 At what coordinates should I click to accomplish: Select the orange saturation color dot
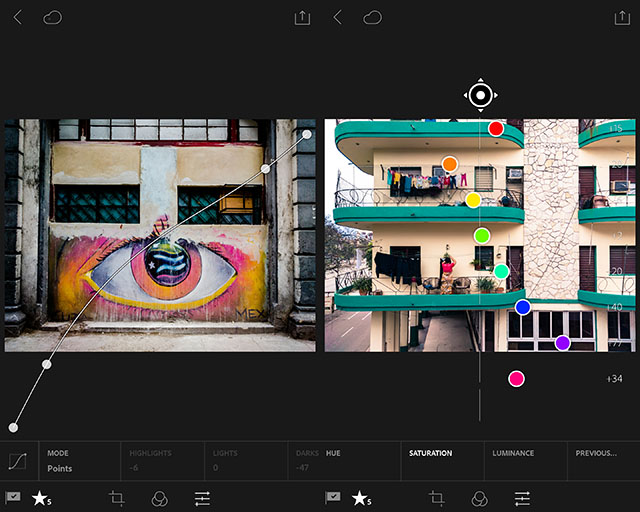[449, 164]
